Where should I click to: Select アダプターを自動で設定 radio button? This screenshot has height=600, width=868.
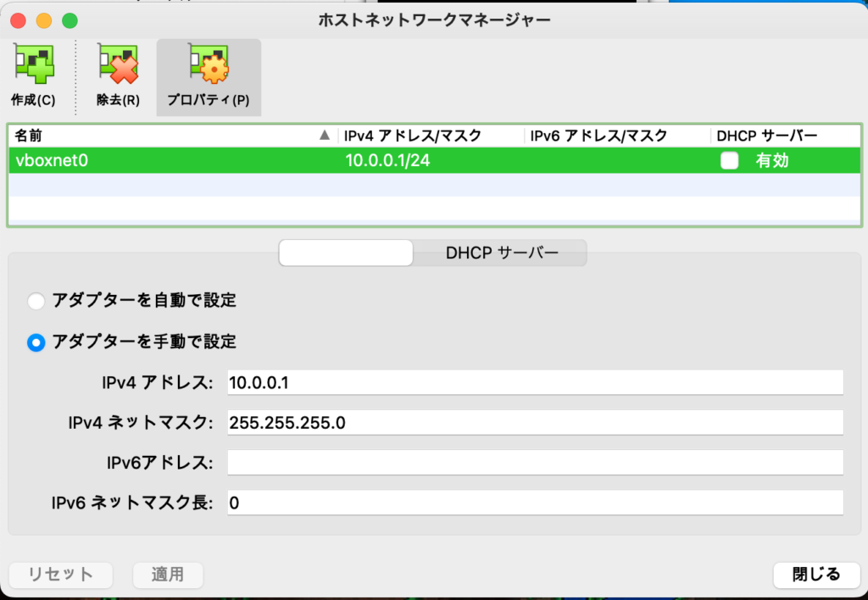36,301
